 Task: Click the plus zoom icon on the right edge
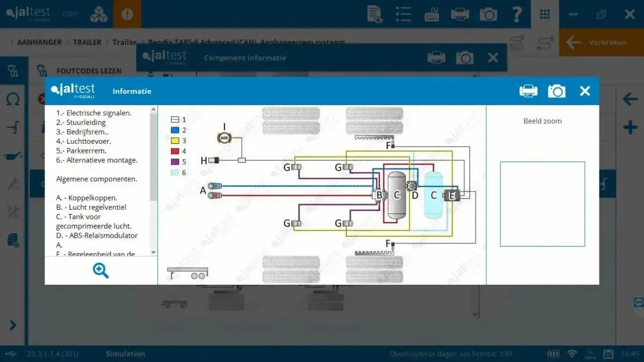point(629,127)
